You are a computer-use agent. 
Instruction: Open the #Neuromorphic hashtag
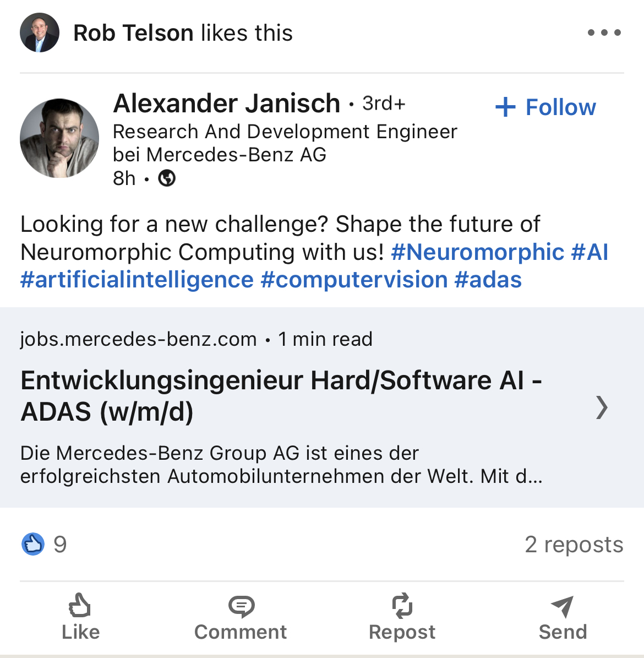coord(477,252)
